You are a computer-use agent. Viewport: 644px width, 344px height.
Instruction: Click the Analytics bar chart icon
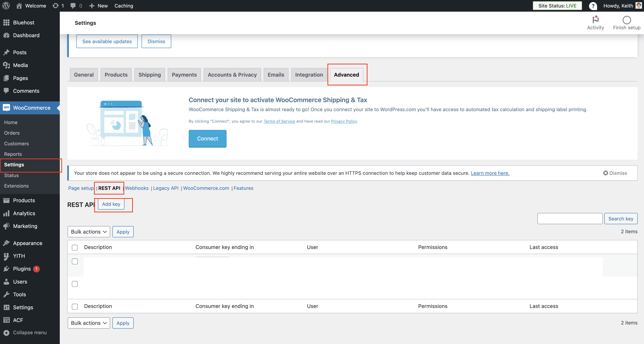pyautogui.click(x=7, y=213)
